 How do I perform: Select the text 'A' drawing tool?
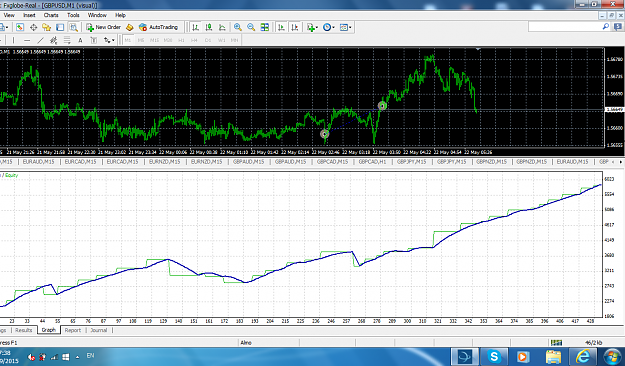pyautogui.click(x=80, y=40)
